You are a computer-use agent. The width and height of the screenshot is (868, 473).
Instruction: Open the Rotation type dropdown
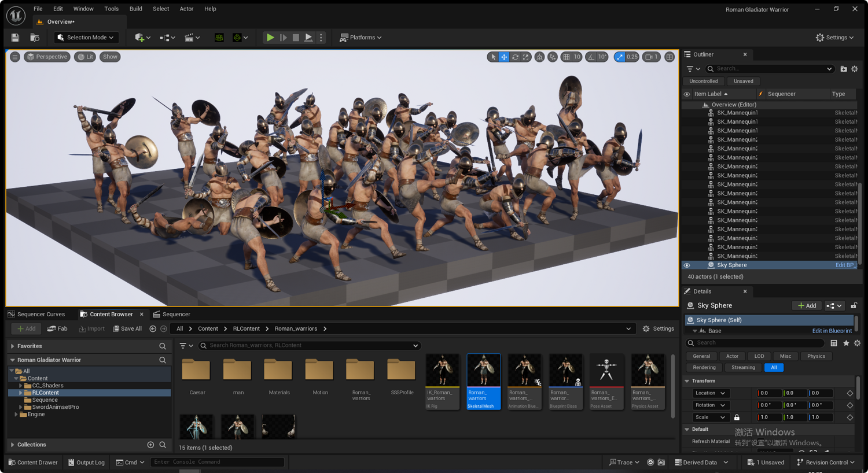710,405
